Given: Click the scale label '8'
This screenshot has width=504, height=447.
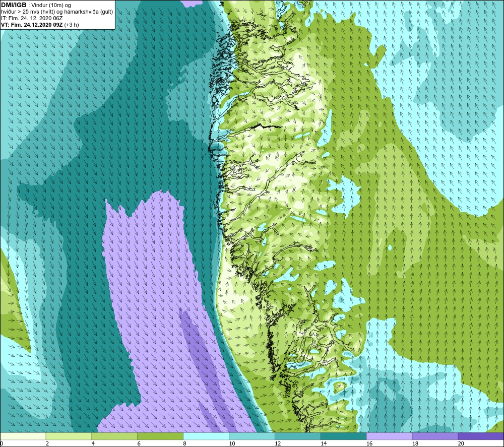Looking at the screenshot, I should (x=185, y=443).
